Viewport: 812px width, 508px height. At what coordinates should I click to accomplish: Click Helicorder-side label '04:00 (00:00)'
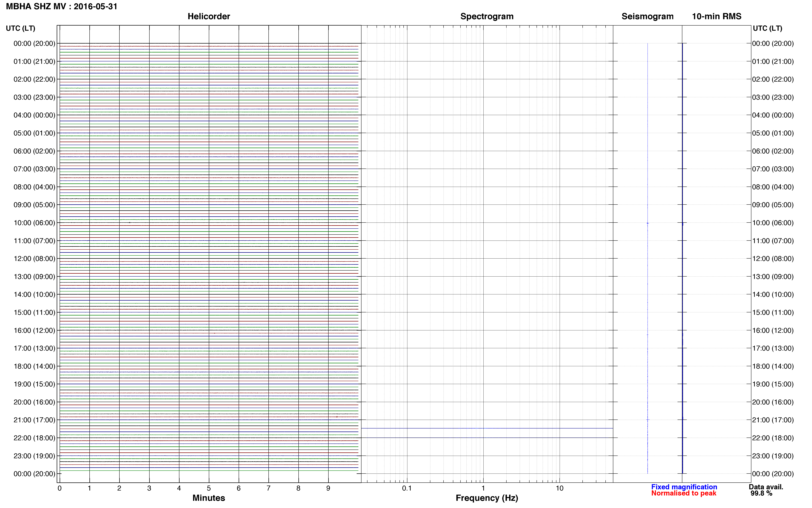[34, 115]
